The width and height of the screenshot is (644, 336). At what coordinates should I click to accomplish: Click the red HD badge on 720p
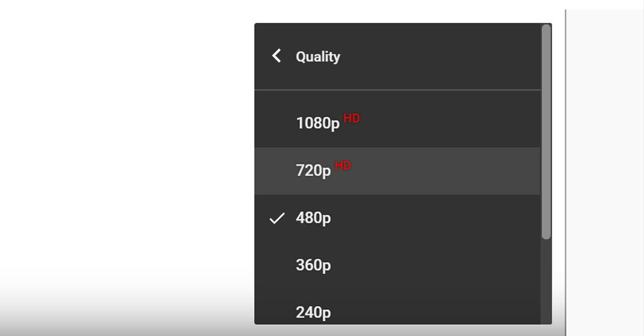(343, 166)
